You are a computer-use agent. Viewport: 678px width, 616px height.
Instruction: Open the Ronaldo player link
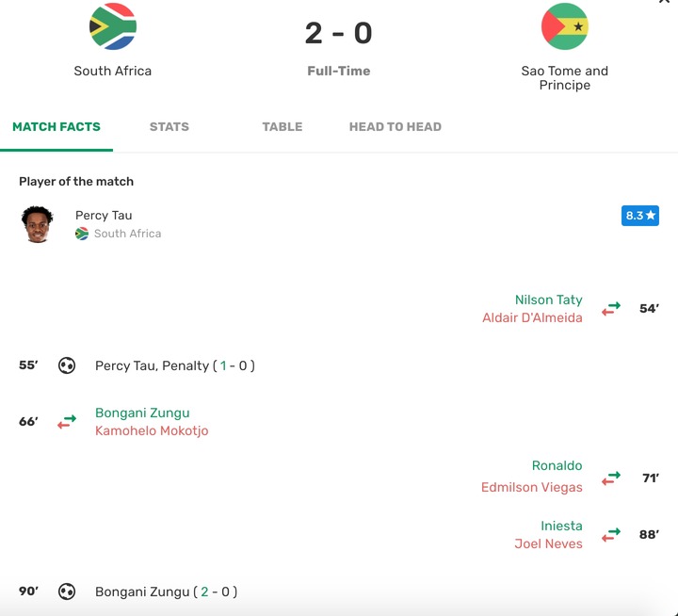(557, 465)
